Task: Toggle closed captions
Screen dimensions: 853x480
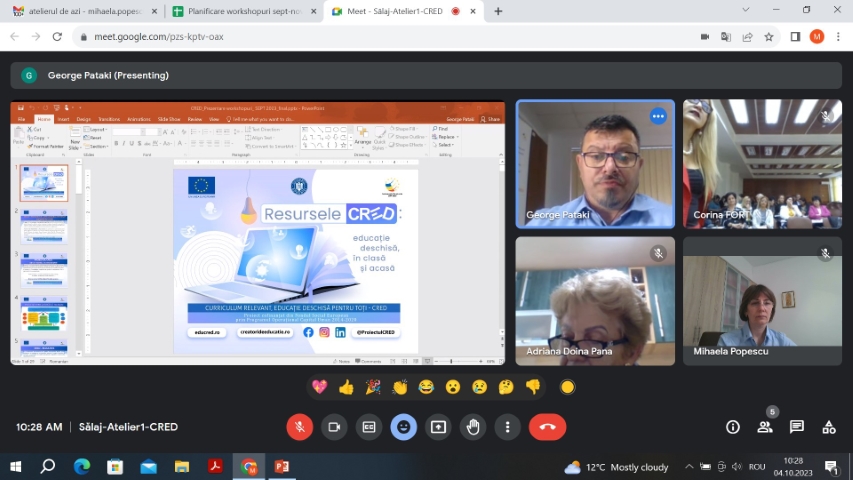Action: 369,427
